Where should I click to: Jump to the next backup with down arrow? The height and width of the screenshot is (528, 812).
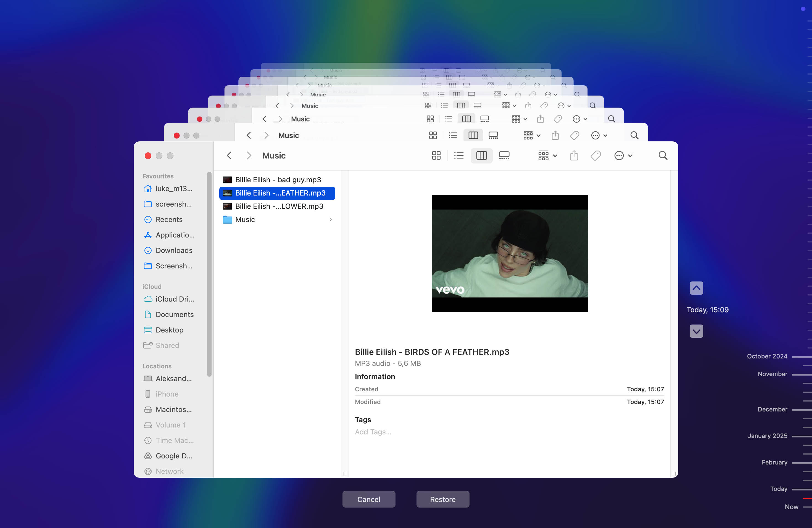pyautogui.click(x=696, y=331)
